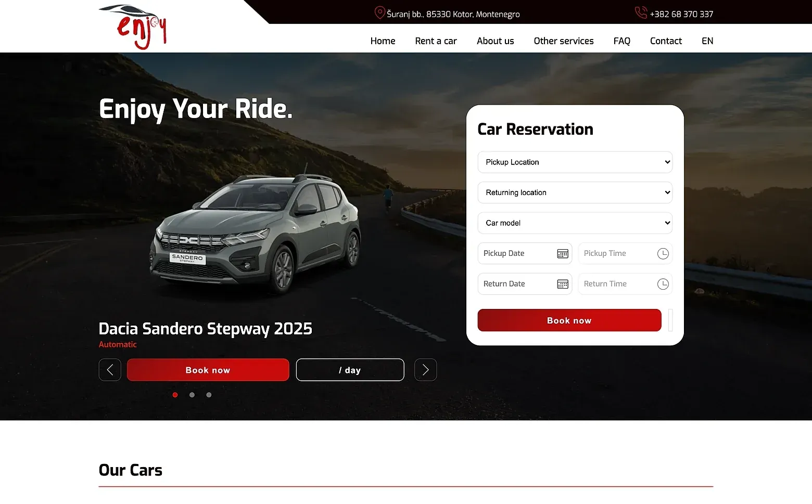Click the Car Reservation heading
The image size is (812, 504).
click(x=535, y=129)
